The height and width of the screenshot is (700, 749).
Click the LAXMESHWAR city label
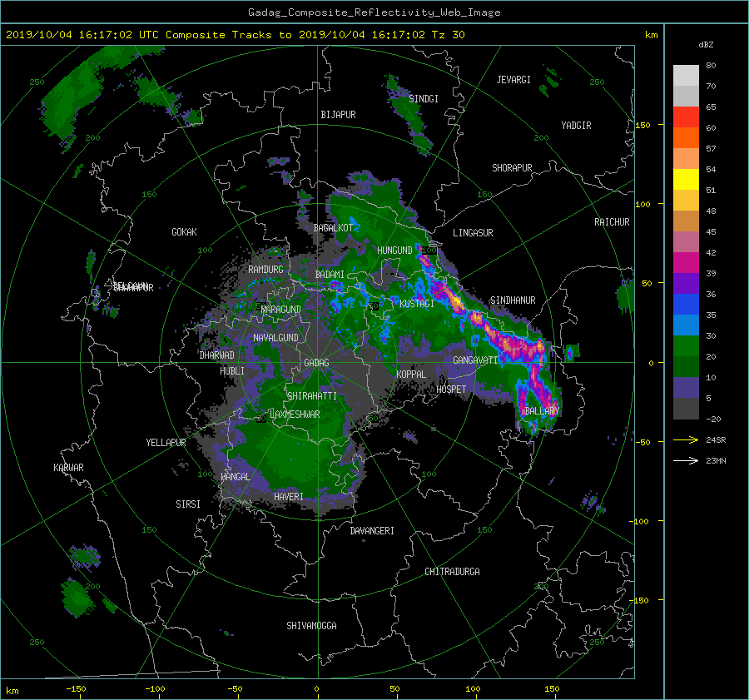tap(295, 415)
